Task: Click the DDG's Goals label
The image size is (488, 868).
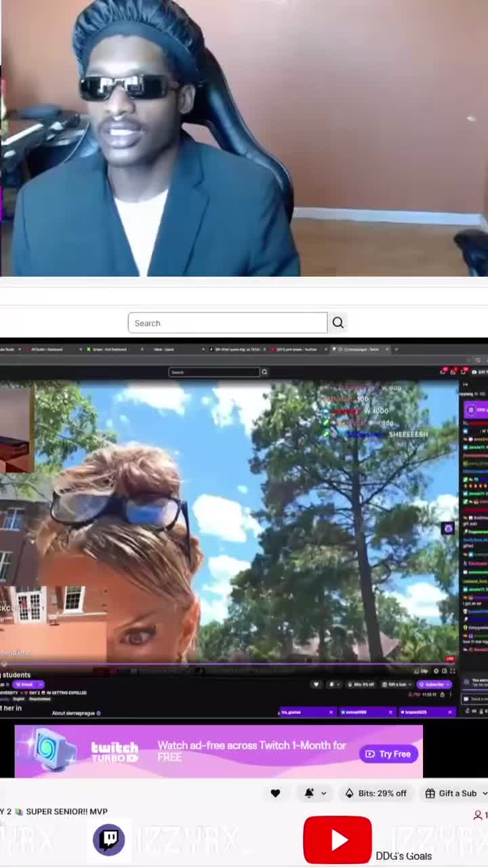Action: point(404,856)
